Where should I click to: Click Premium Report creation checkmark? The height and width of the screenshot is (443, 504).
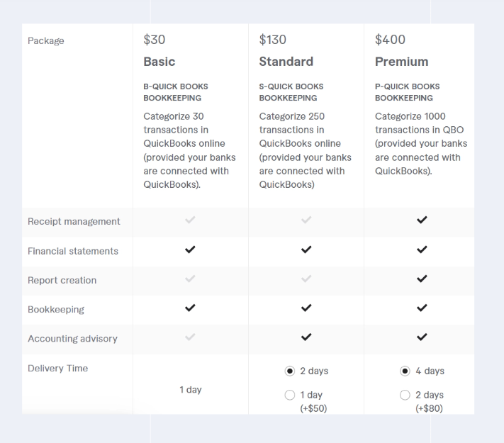point(422,279)
